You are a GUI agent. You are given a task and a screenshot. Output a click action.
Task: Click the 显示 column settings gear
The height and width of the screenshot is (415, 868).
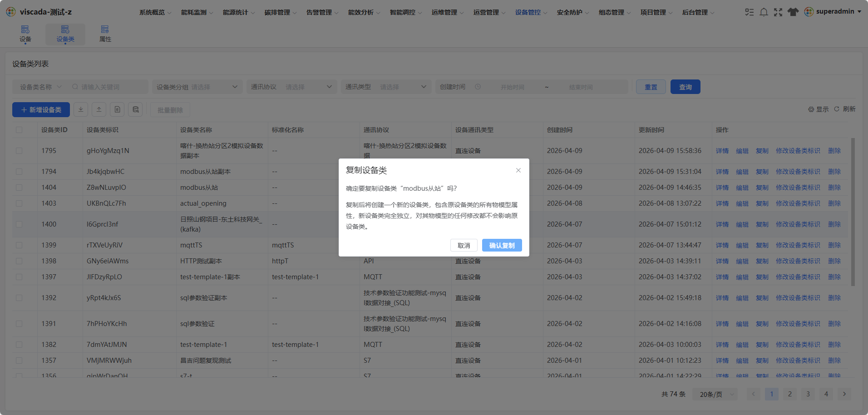(811, 109)
